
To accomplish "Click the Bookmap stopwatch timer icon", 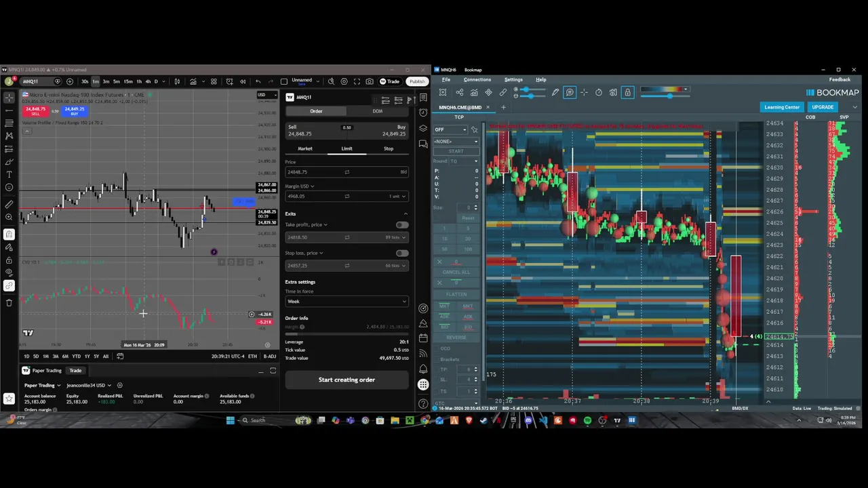I will point(599,92).
